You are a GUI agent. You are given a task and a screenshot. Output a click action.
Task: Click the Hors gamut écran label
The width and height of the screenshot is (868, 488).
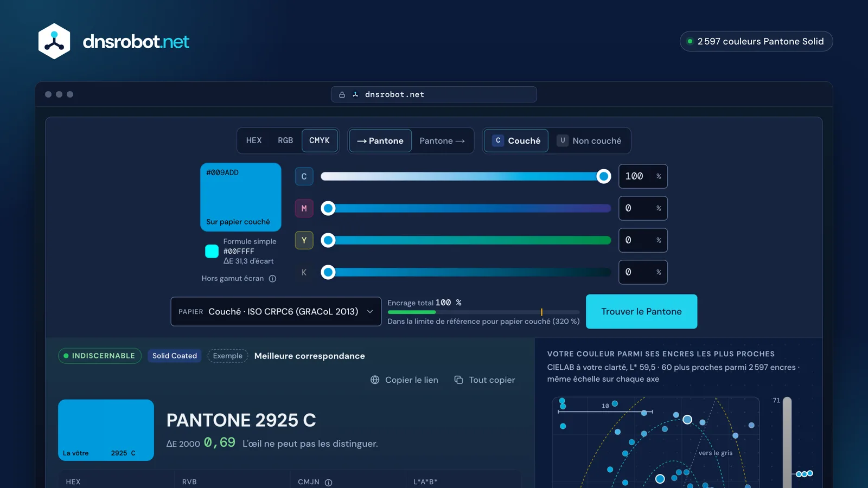(x=233, y=279)
